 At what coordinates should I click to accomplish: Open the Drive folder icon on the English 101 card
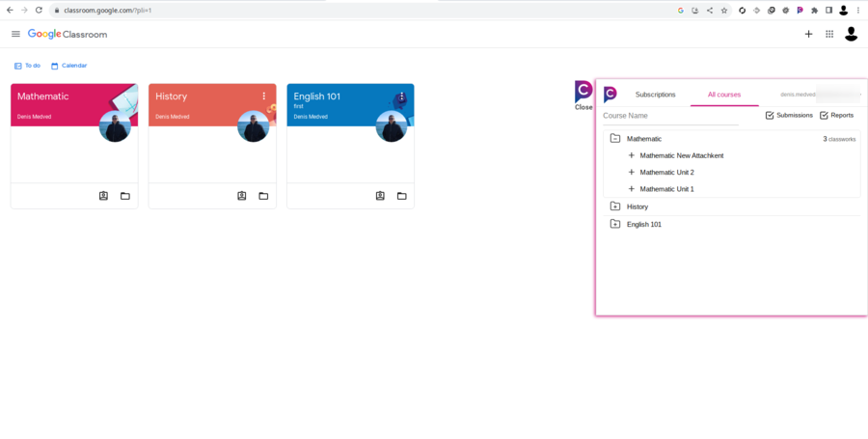pos(401,196)
